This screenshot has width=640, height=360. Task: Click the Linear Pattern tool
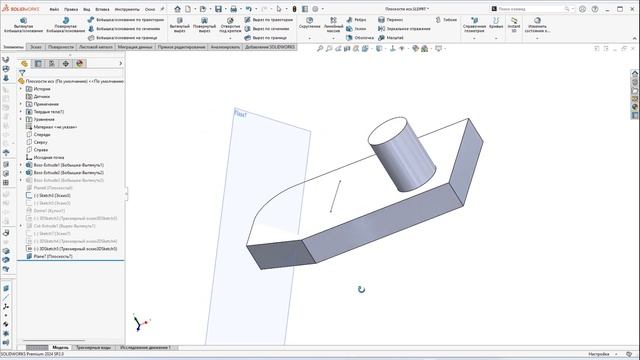point(333,25)
